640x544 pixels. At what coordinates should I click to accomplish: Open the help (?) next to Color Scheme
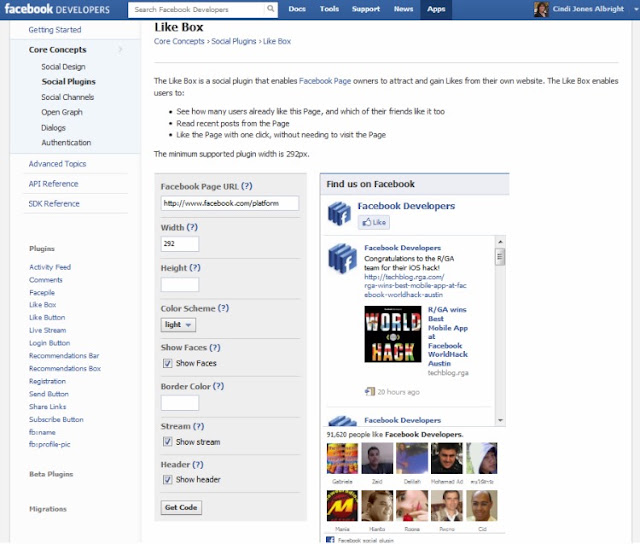223,308
